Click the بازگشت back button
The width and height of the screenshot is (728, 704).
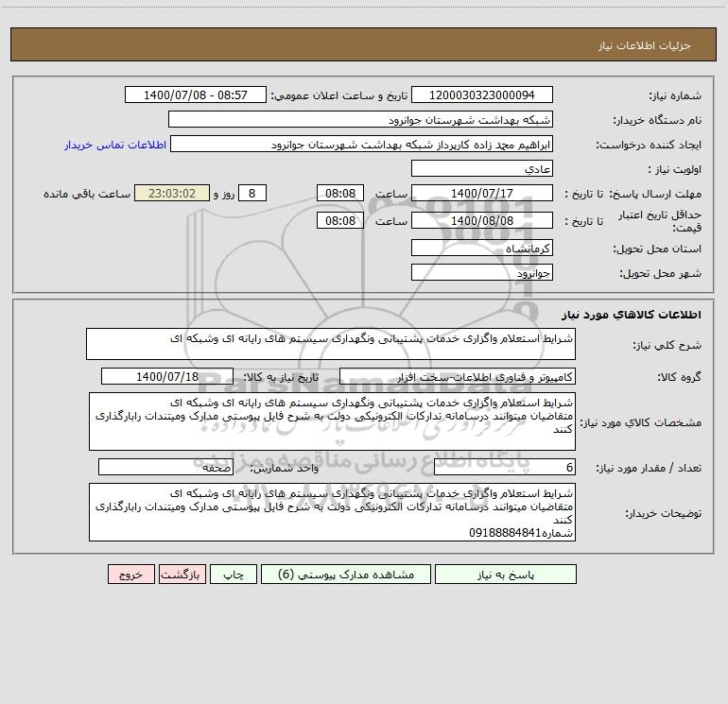(x=182, y=574)
